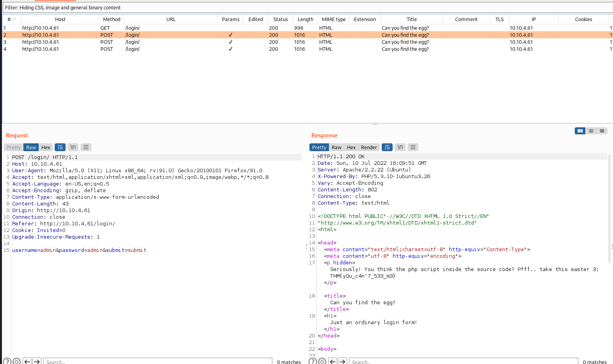Sort history by Edited column

click(256, 19)
